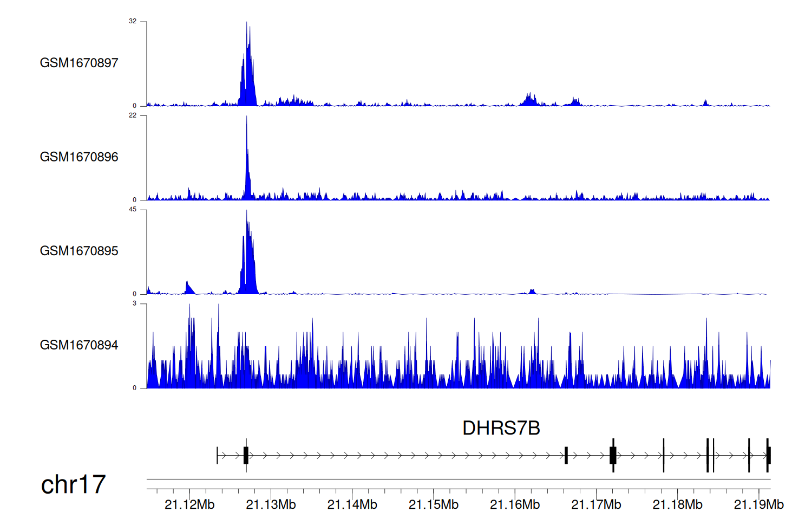
Task: Click the GSM1670897 track label
Action: click(79, 63)
